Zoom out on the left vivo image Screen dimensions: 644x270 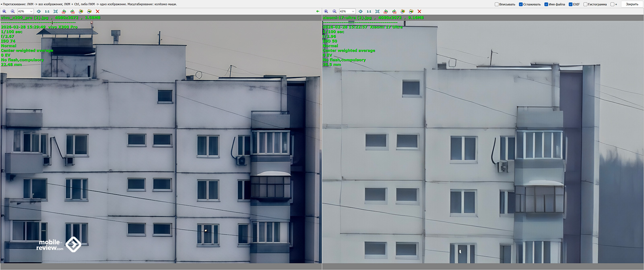point(12,11)
